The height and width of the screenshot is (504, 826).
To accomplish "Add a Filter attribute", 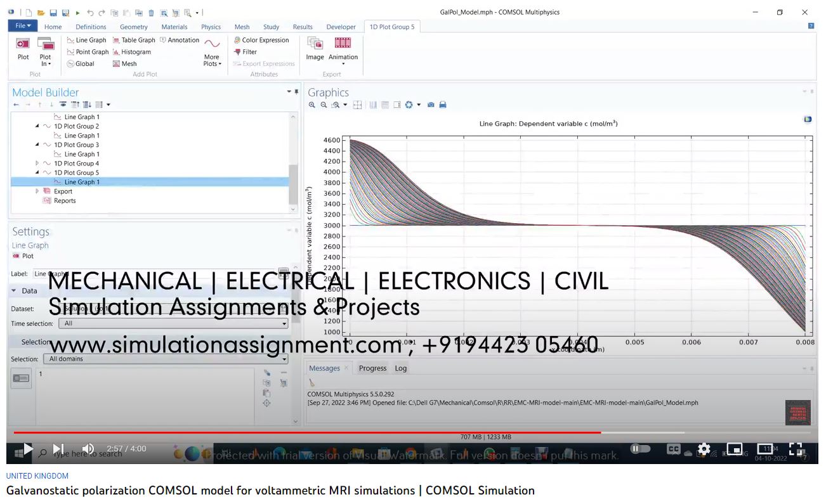I will tap(246, 52).
